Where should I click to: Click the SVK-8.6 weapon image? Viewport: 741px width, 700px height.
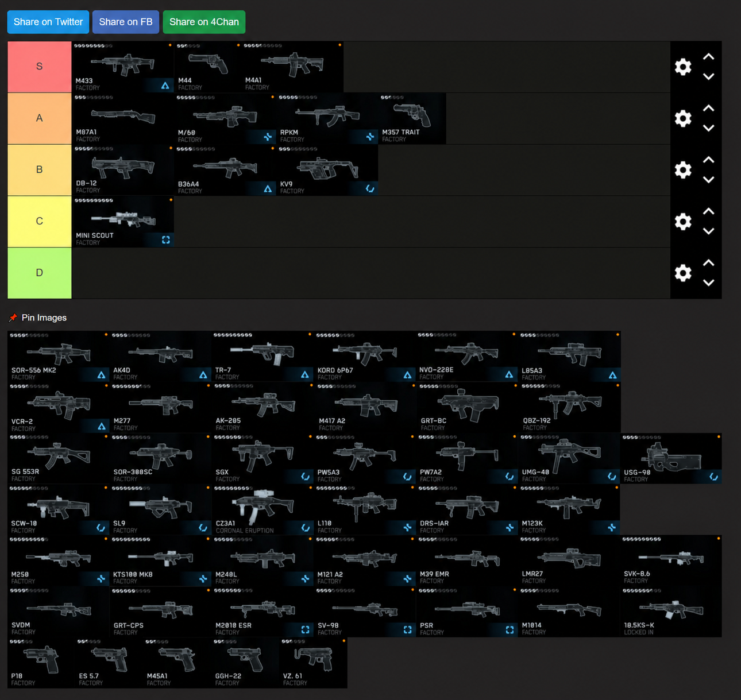click(671, 560)
